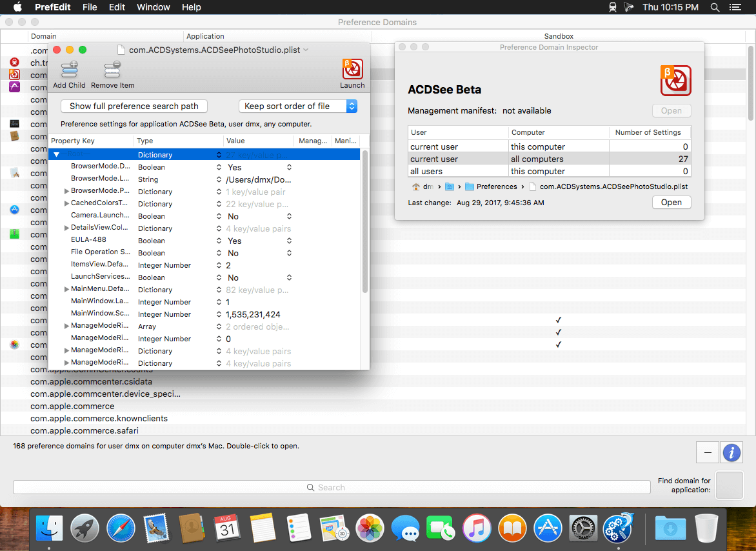Screen dimensions: 756x551
Task: Open Notification Center in the menu bar
Action: [735, 7]
